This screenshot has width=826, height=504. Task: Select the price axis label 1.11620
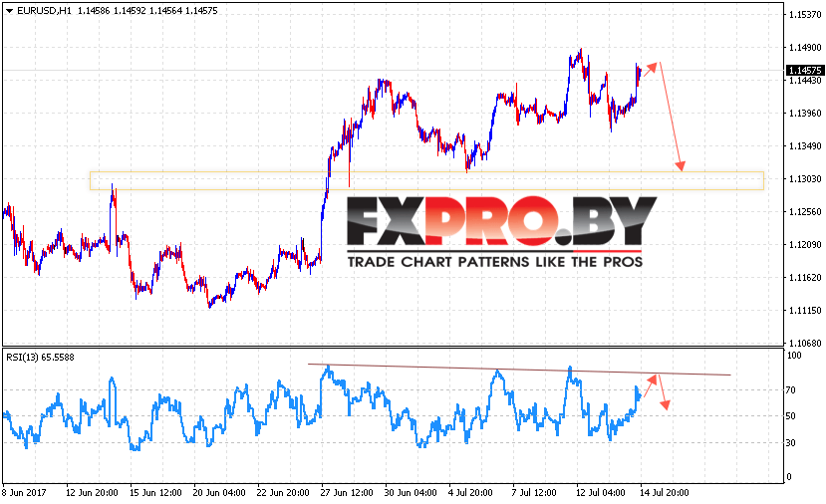[805, 278]
